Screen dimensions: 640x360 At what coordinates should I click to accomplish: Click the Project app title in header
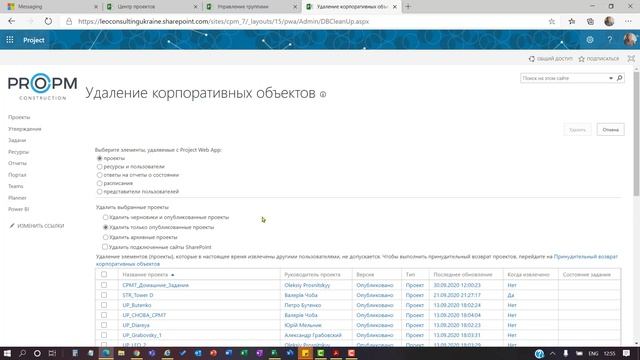click(34, 40)
